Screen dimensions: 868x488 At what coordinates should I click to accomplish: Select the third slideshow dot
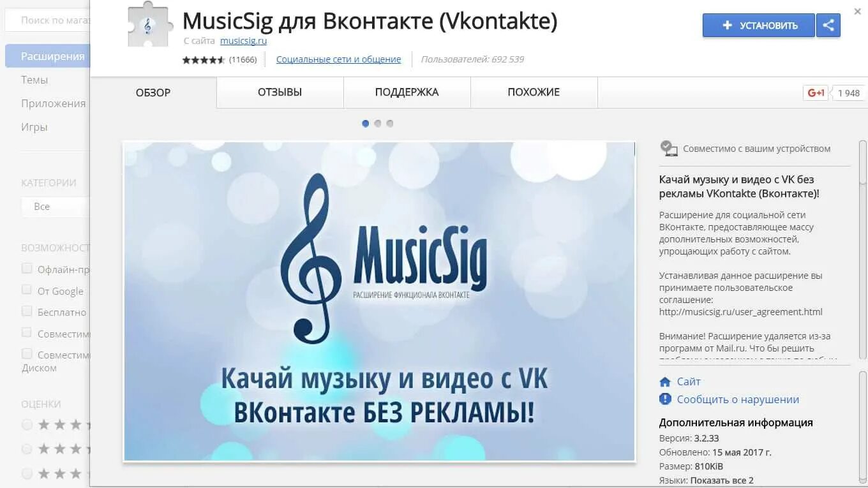(x=390, y=124)
